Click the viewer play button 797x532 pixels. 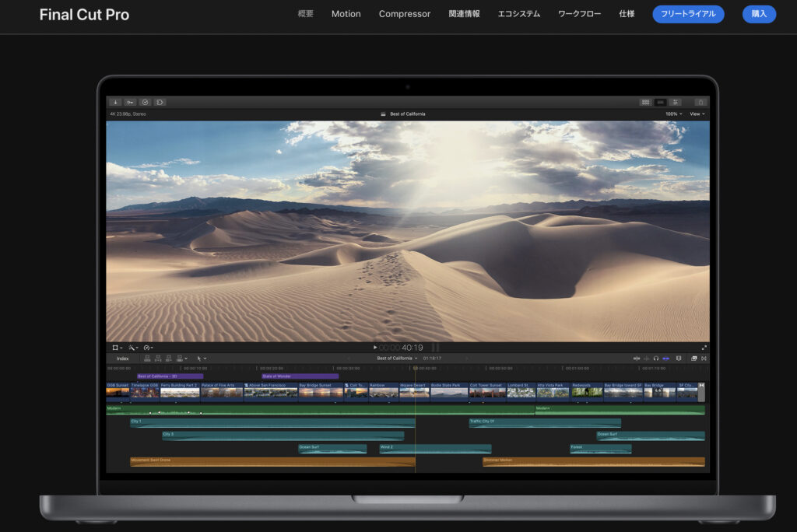click(x=374, y=348)
